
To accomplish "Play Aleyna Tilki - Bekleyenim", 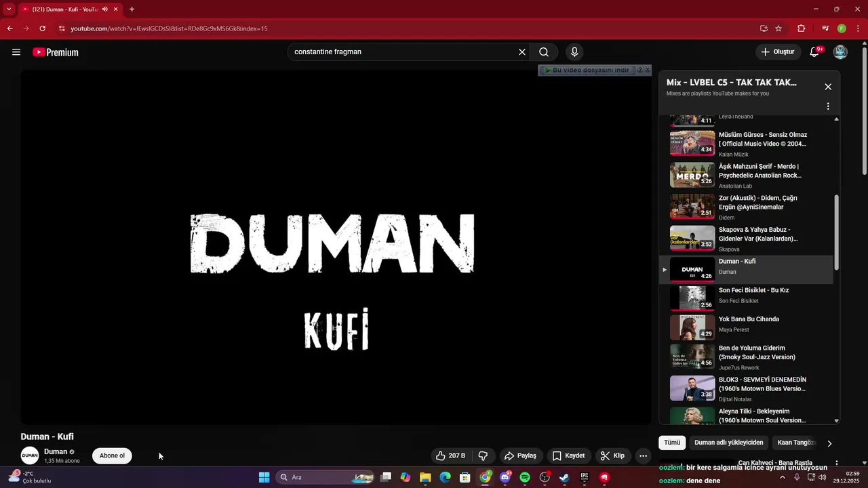I will pos(746,415).
